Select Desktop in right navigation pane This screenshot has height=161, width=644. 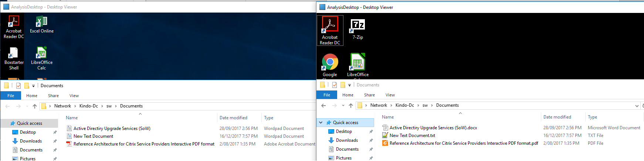tap(344, 131)
